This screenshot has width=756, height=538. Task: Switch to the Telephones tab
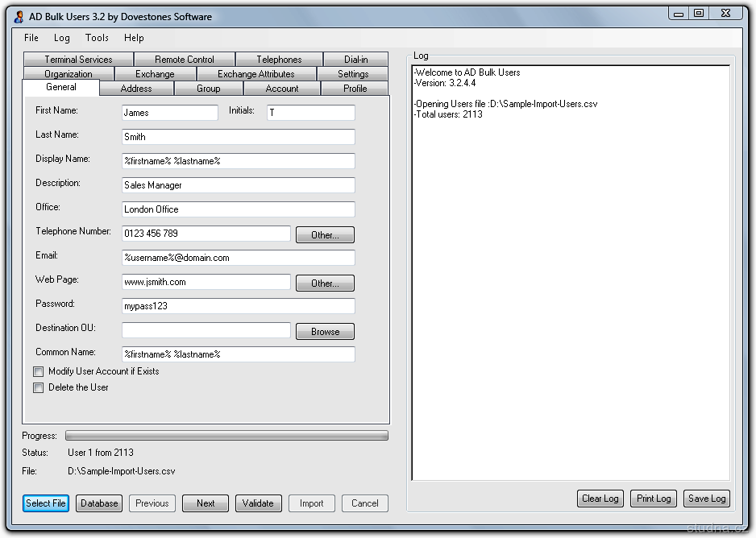(x=279, y=60)
